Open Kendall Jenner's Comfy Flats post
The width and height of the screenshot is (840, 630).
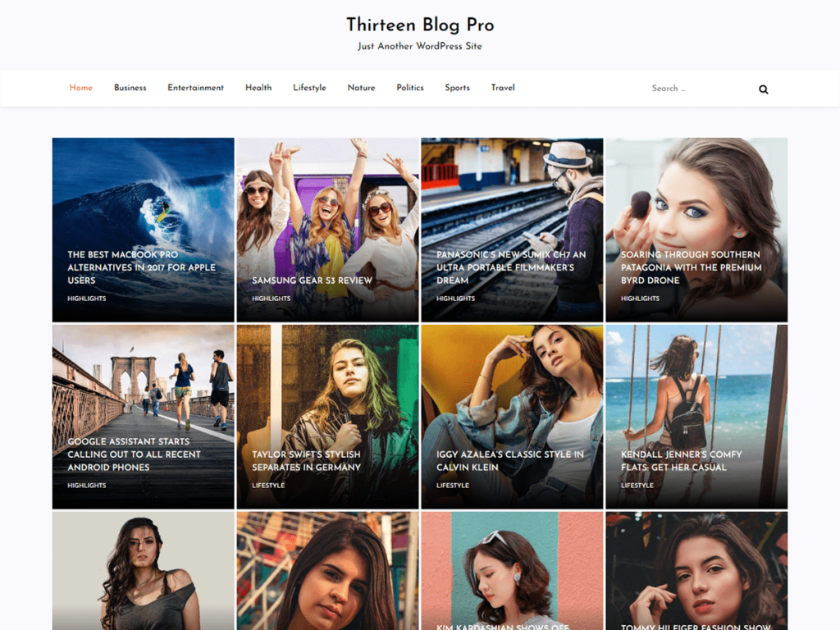tap(682, 461)
